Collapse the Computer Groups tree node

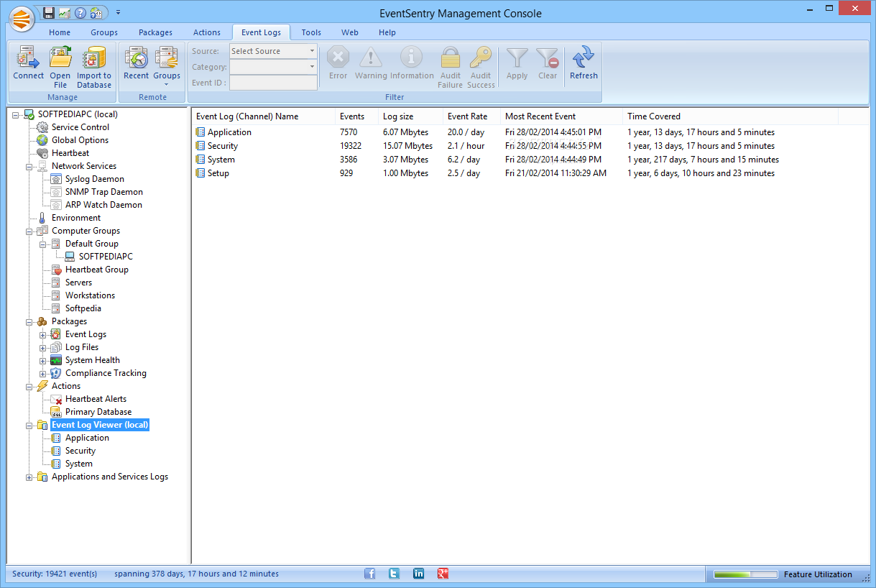[30, 231]
